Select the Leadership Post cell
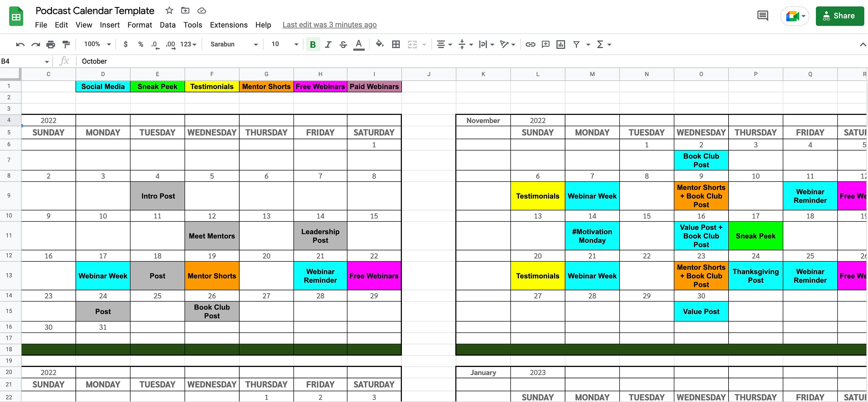Image resolution: width=868 pixels, height=402 pixels. pos(320,236)
